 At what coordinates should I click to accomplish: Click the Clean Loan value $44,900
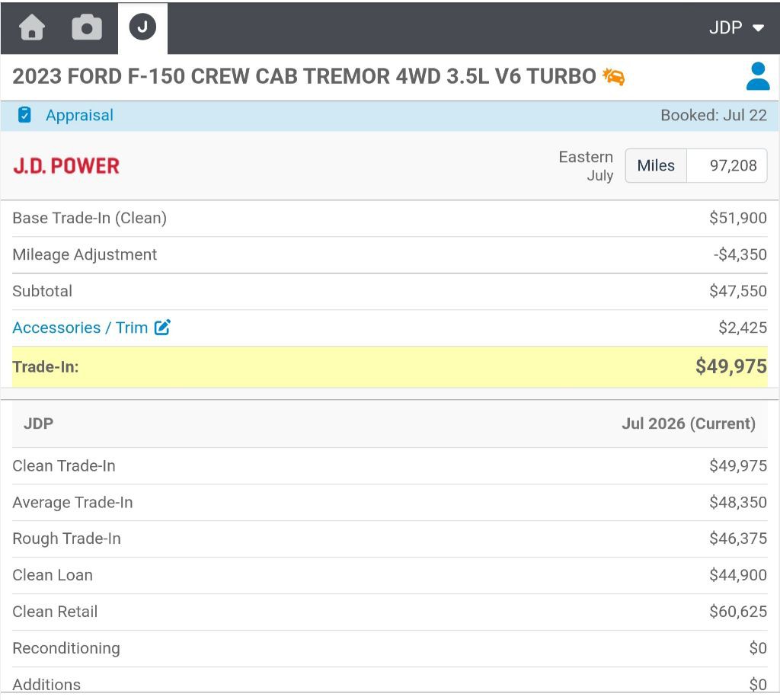[x=737, y=575]
